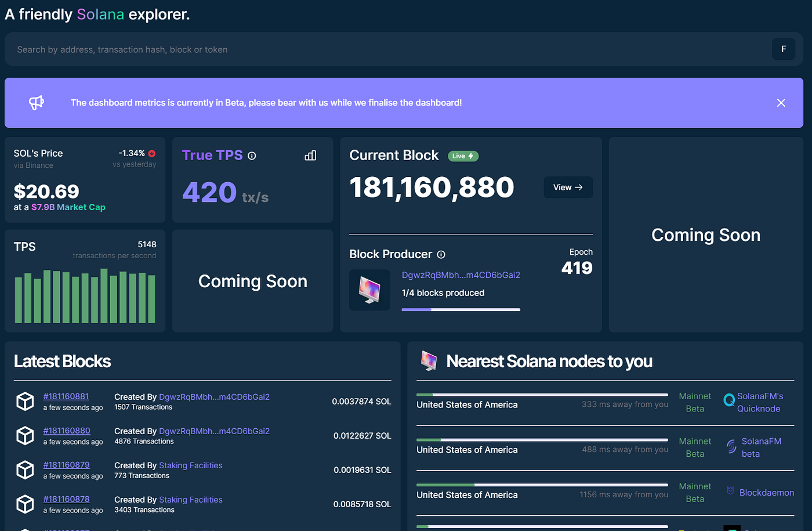Open the bar chart icon on True TPS card

(x=310, y=155)
